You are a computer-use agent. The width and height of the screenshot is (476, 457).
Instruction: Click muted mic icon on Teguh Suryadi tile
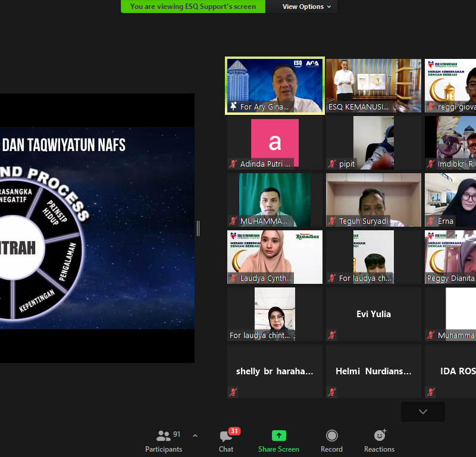pos(332,221)
